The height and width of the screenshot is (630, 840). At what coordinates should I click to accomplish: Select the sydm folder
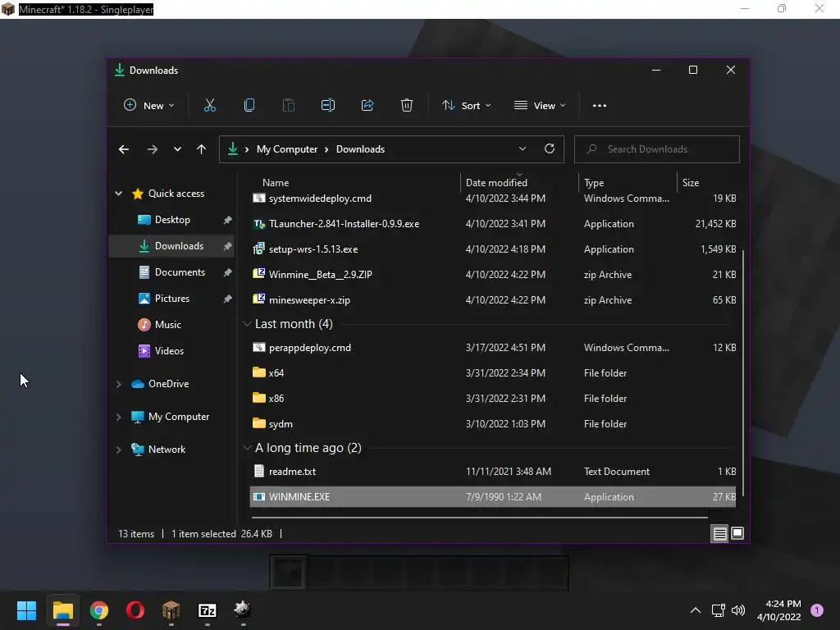click(x=493, y=424)
